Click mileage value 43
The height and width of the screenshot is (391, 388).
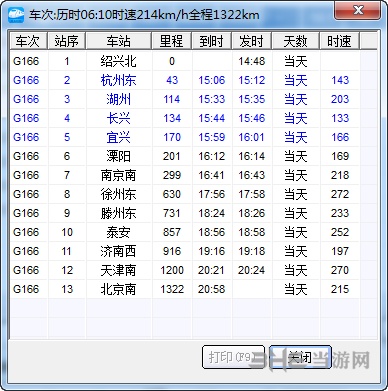coord(172,80)
